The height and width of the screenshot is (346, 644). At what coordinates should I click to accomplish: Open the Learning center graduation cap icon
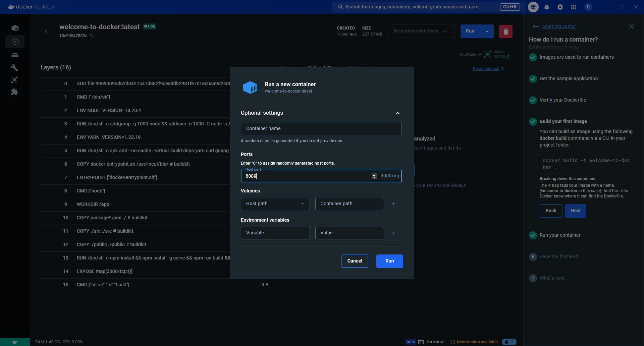tap(533, 7)
